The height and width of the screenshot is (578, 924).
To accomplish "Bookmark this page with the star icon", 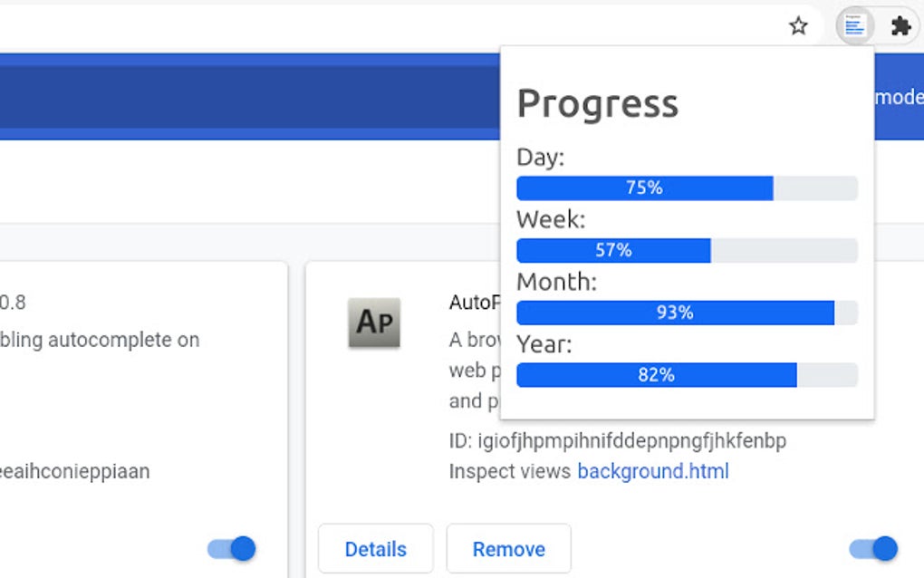I will coord(798,26).
